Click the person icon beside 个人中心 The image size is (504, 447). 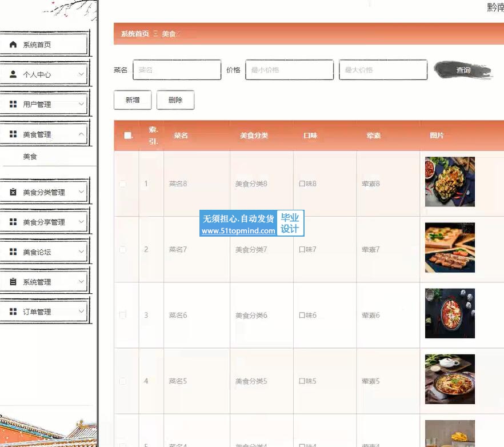[x=13, y=74]
